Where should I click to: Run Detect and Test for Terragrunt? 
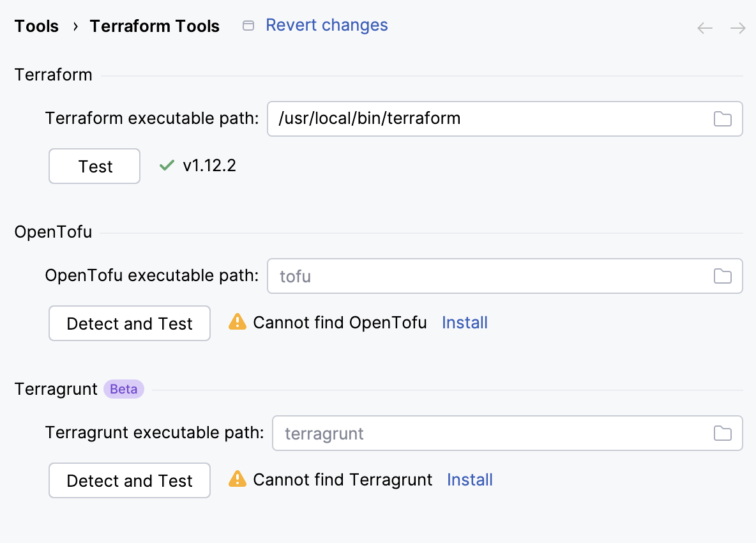click(129, 480)
